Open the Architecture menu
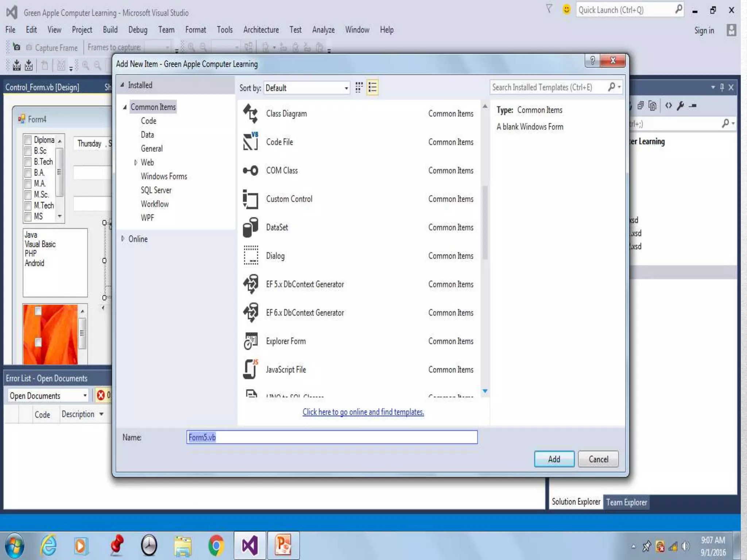Viewport: 747px width, 560px height. [261, 30]
